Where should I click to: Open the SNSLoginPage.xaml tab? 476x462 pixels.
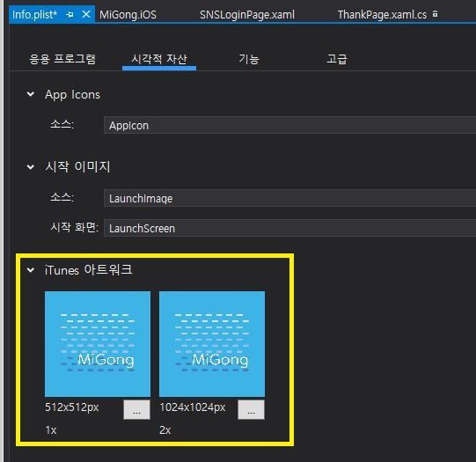point(247,15)
